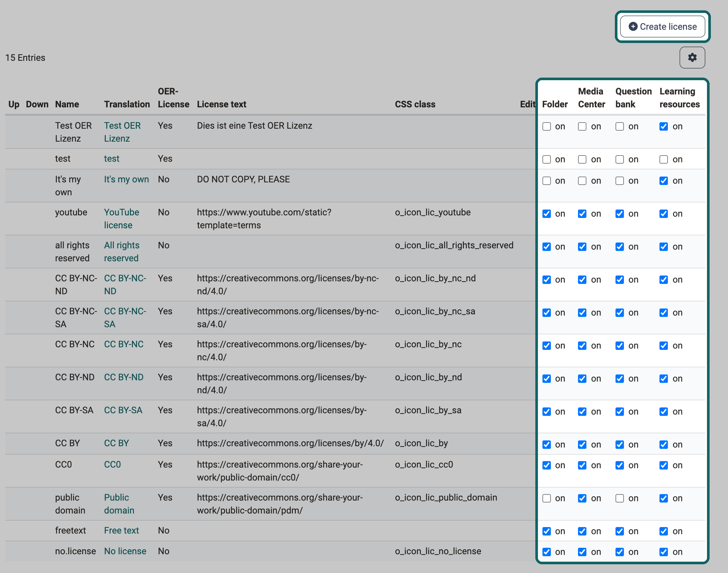Open the 'test' translation link

[112, 159]
